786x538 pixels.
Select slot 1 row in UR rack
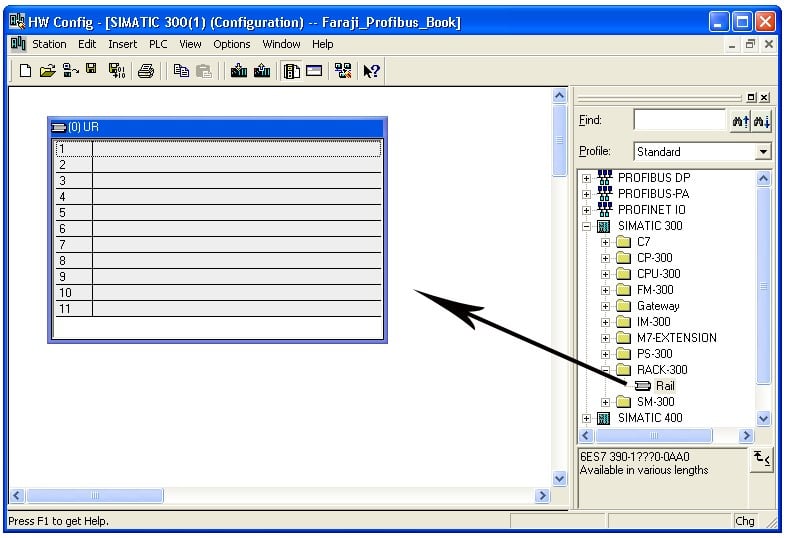click(218, 149)
